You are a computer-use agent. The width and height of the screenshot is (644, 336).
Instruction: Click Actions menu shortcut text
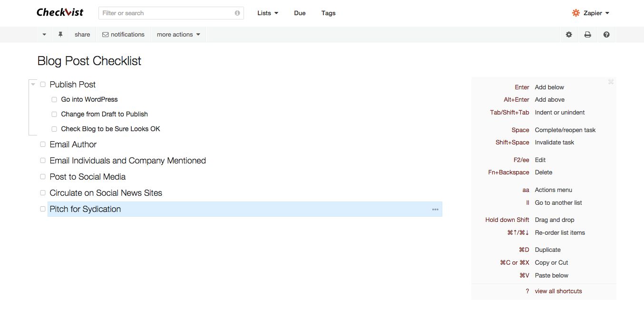(x=554, y=190)
